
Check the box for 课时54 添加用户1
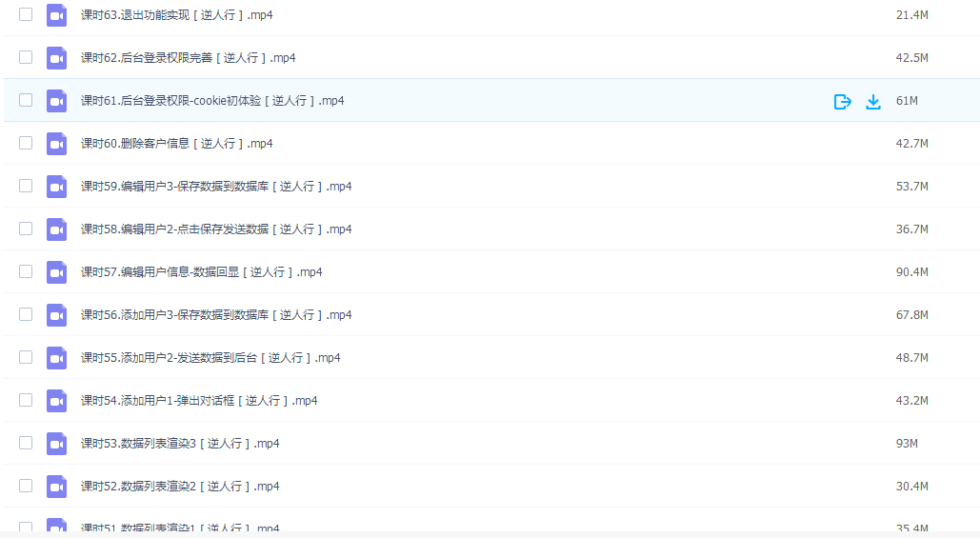pos(26,400)
